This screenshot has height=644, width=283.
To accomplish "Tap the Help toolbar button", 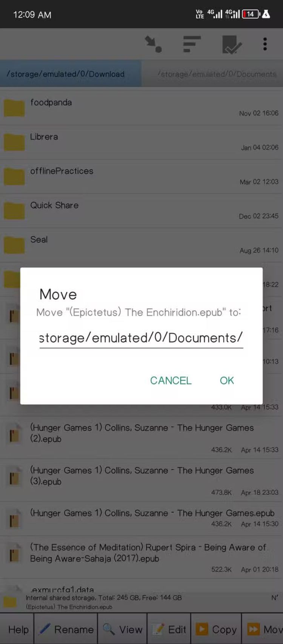I will (x=17, y=629).
